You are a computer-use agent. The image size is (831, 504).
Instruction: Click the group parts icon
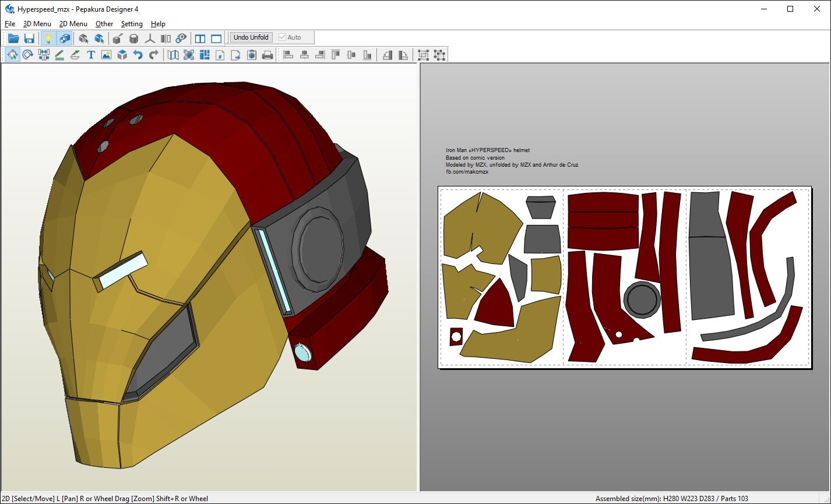(424, 55)
